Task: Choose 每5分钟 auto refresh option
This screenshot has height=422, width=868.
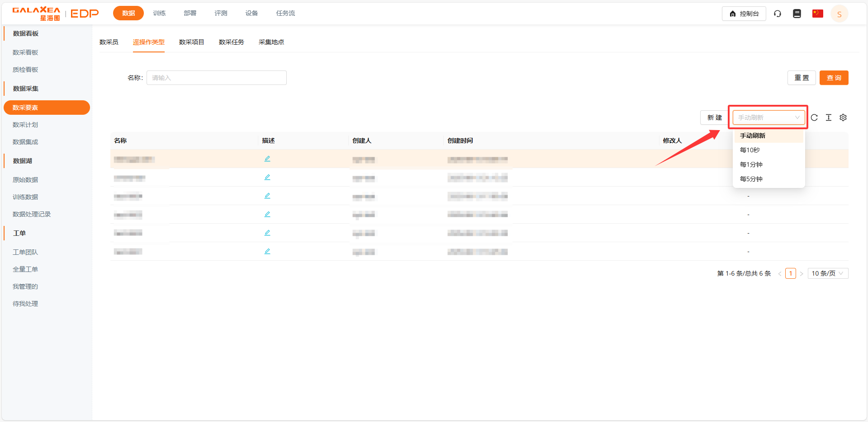Action: coord(751,179)
